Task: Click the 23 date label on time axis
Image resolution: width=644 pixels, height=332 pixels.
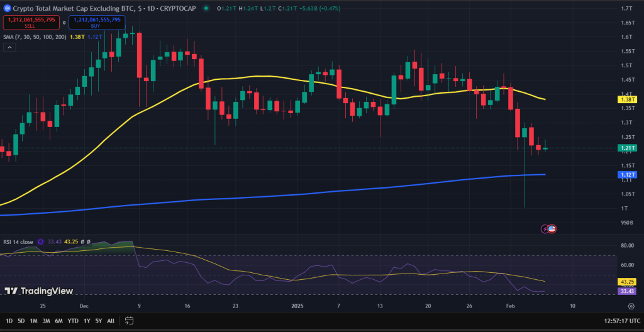Action: pyautogui.click(x=235, y=306)
